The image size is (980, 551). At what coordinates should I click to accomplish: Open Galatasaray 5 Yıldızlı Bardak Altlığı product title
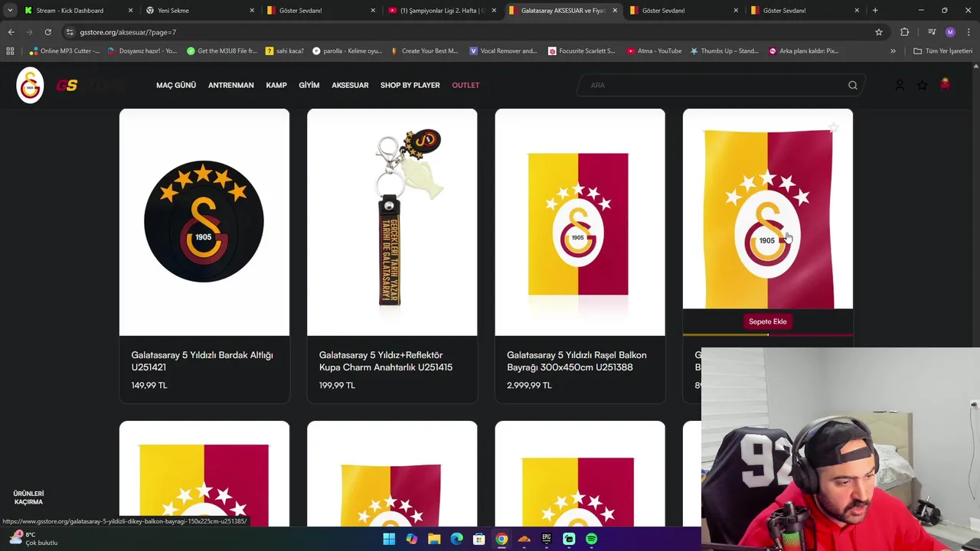[202, 361]
